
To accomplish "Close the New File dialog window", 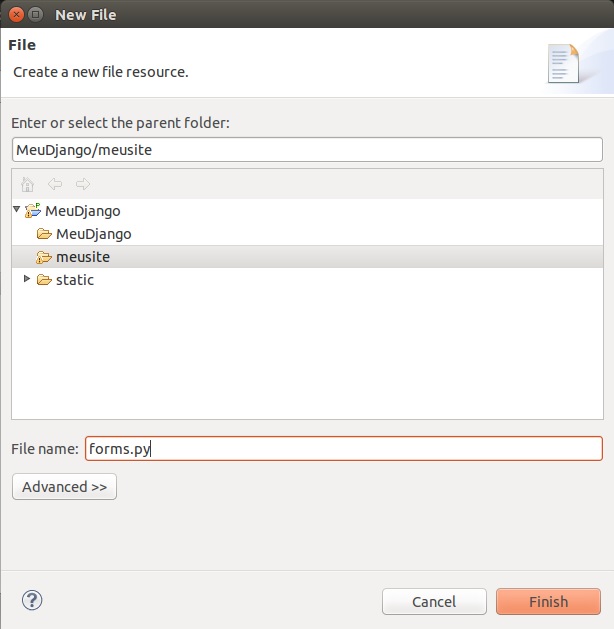I will click(x=14, y=14).
